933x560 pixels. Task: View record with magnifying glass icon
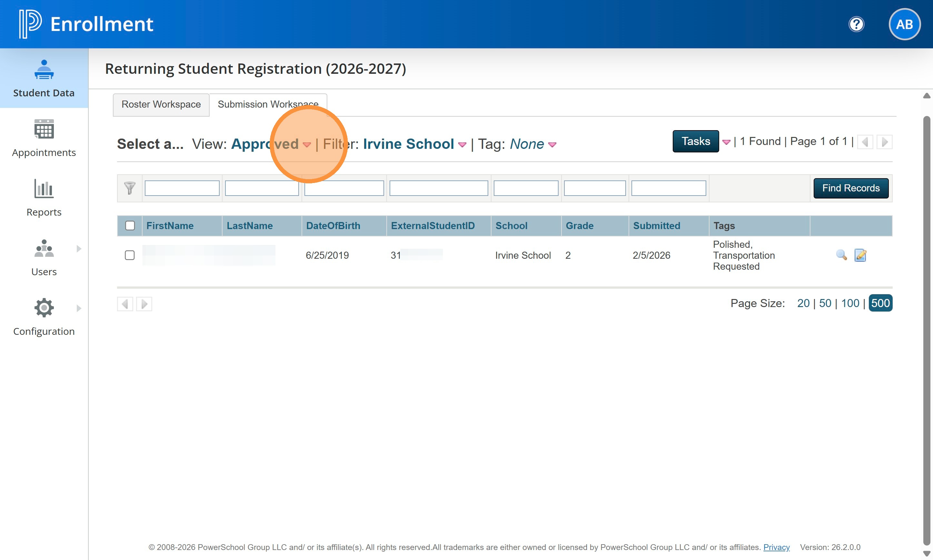tap(841, 255)
